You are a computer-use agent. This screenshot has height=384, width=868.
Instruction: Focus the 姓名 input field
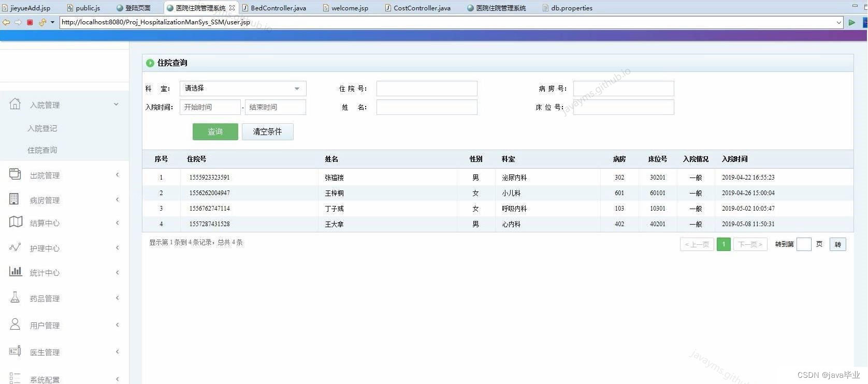[x=427, y=107]
